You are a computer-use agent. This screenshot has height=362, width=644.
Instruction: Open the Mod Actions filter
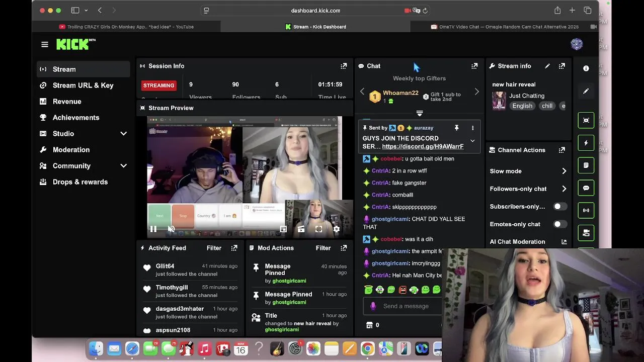coord(323,248)
